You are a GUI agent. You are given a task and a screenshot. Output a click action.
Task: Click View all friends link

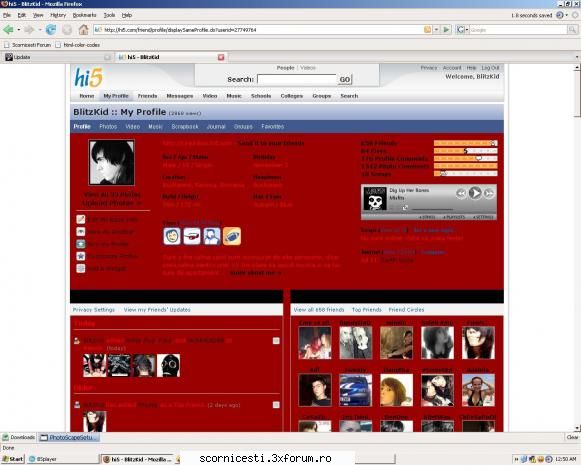[319, 310]
